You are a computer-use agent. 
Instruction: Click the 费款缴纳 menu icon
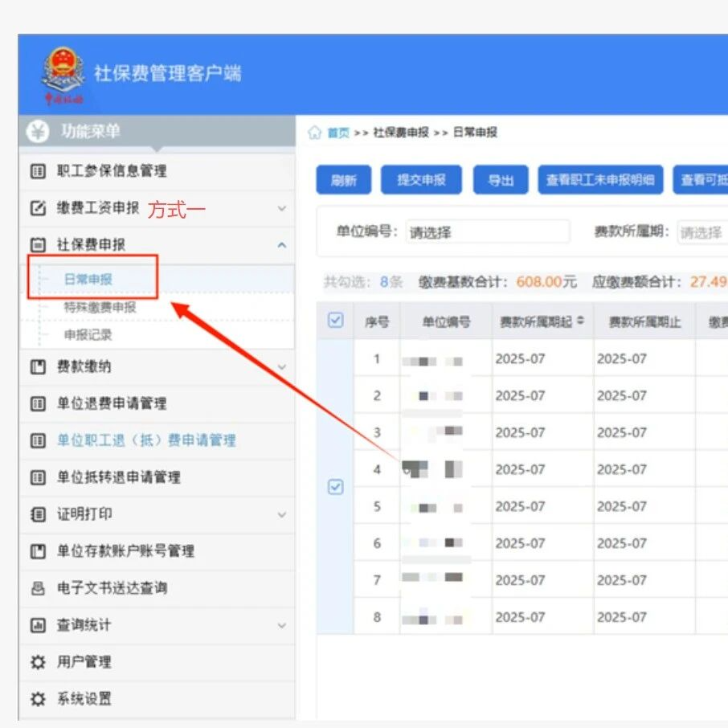click(37, 367)
